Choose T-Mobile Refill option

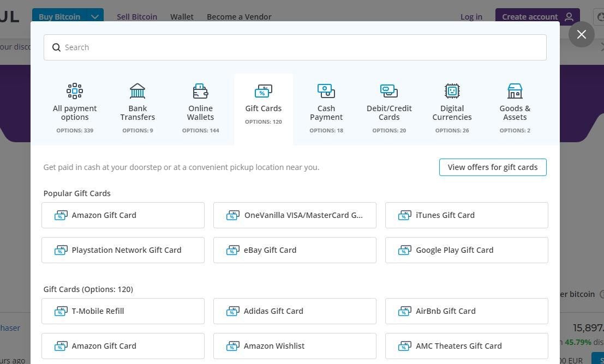[x=123, y=311]
